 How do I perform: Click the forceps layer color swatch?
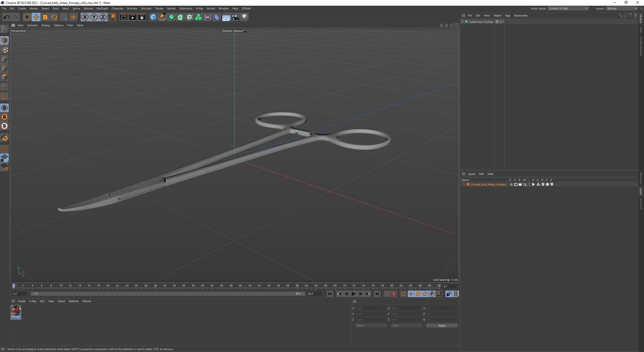click(468, 184)
